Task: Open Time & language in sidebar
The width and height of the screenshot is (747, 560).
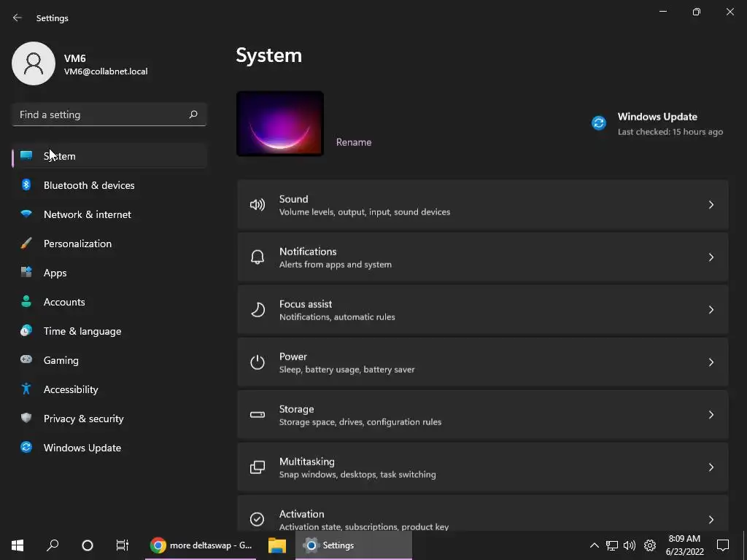Action: pyautogui.click(x=82, y=331)
